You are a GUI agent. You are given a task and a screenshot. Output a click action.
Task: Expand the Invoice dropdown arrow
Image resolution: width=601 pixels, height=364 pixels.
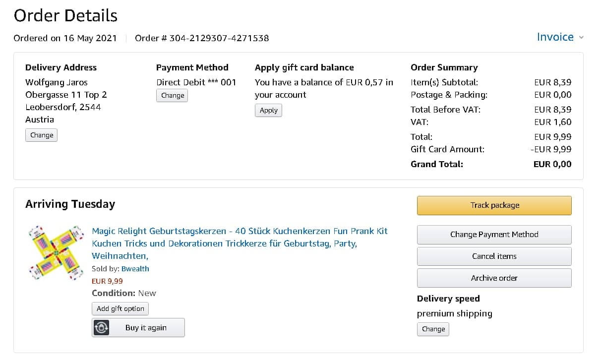pyautogui.click(x=581, y=38)
